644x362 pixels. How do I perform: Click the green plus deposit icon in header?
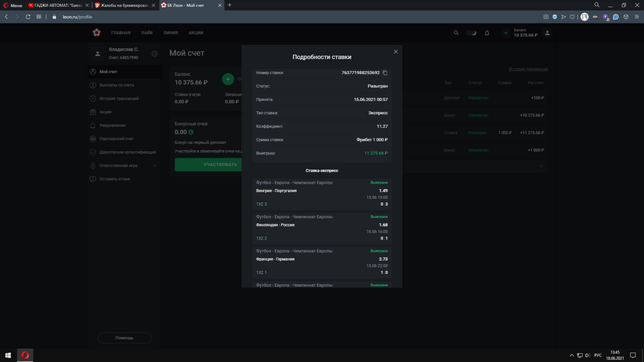tap(505, 33)
